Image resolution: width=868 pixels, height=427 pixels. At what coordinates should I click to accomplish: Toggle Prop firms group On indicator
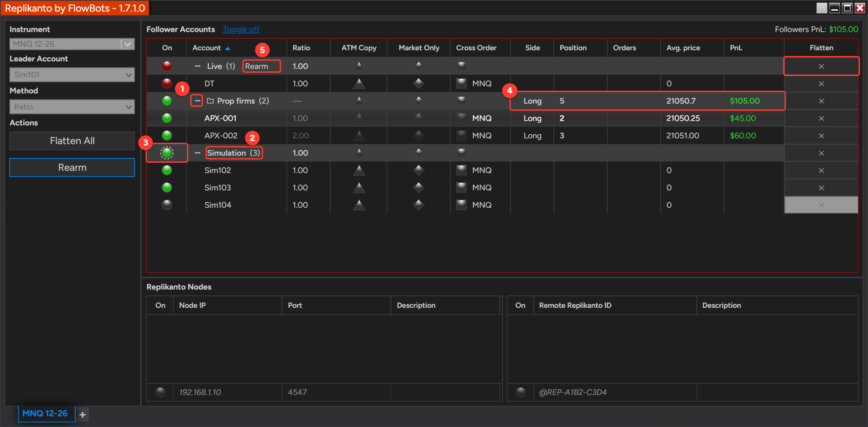(x=167, y=101)
